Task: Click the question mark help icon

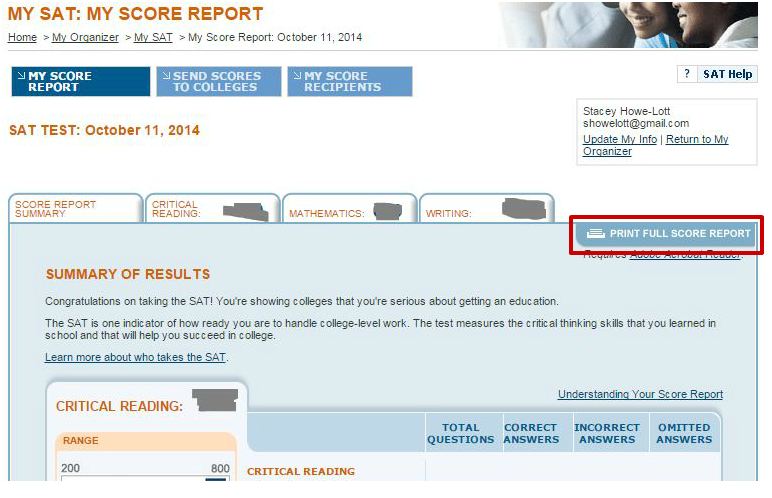Action: (687, 74)
